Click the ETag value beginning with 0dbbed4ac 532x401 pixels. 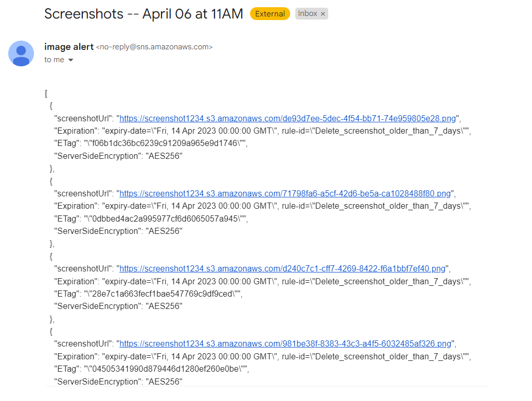pos(165,218)
